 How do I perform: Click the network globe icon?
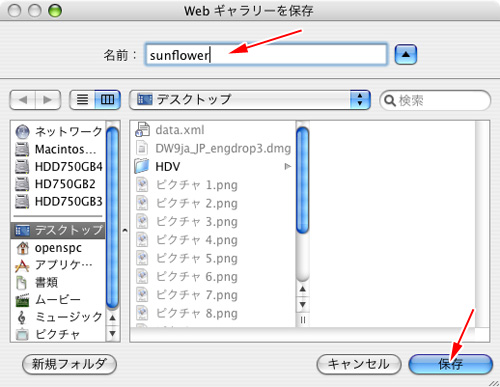pyautogui.click(x=22, y=132)
